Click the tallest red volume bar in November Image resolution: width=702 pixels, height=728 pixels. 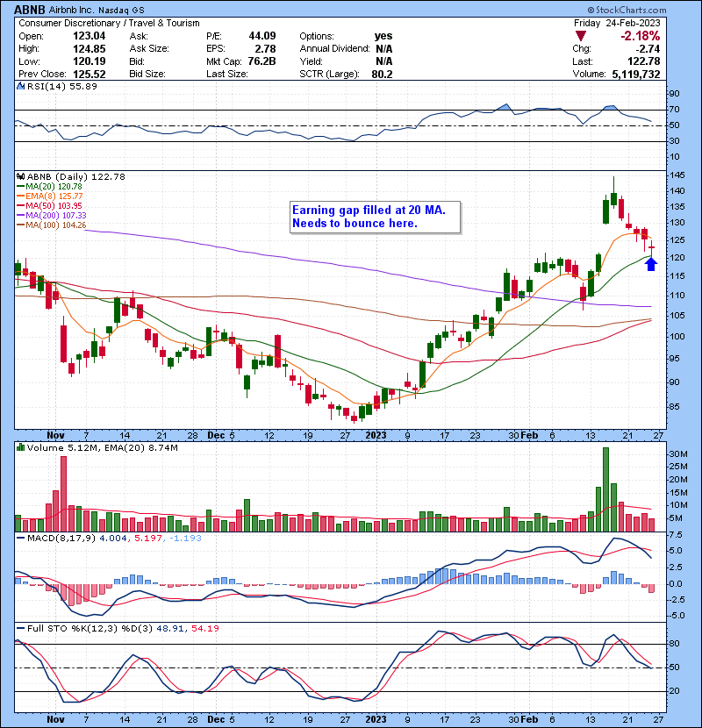[x=64, y=494]
